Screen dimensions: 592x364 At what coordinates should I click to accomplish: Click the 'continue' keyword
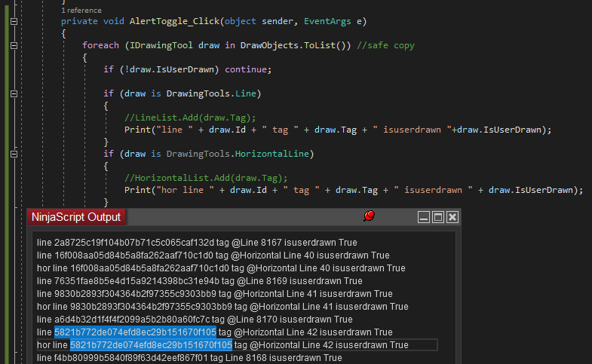[246, 70]
